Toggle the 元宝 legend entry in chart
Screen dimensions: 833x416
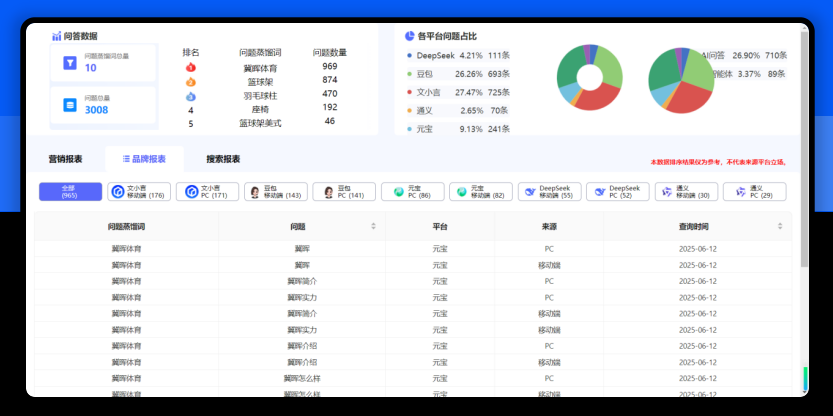(424, 129)
